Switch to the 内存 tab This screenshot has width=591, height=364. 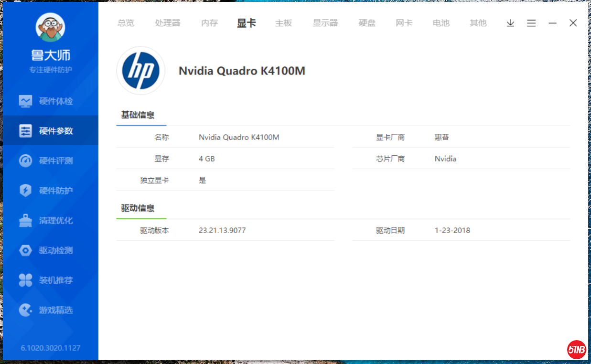(x=209, y=23)
